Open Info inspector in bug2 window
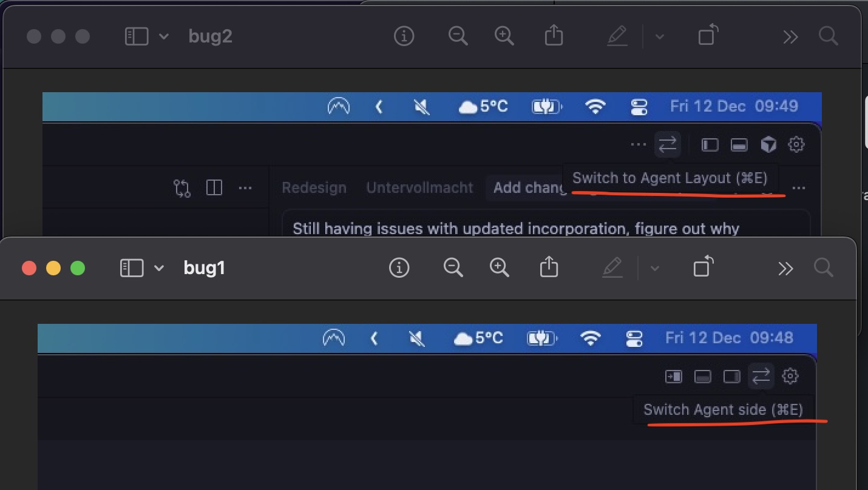 pos(404,36)
